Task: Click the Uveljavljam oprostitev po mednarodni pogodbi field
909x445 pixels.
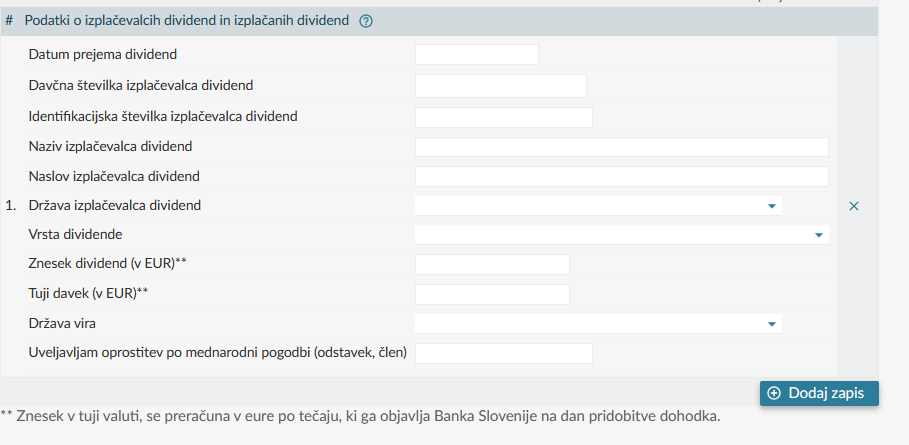Action: (x=504, y=353)
